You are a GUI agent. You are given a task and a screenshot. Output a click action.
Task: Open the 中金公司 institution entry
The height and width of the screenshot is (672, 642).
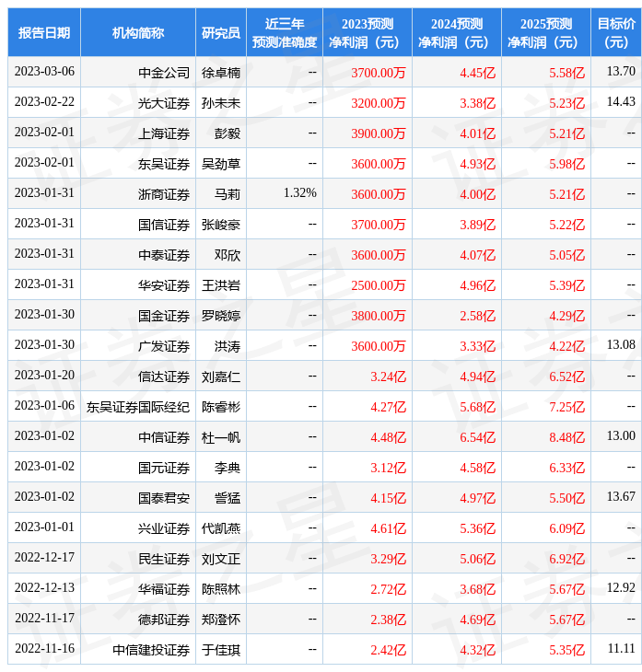click(x=164, y=73)
